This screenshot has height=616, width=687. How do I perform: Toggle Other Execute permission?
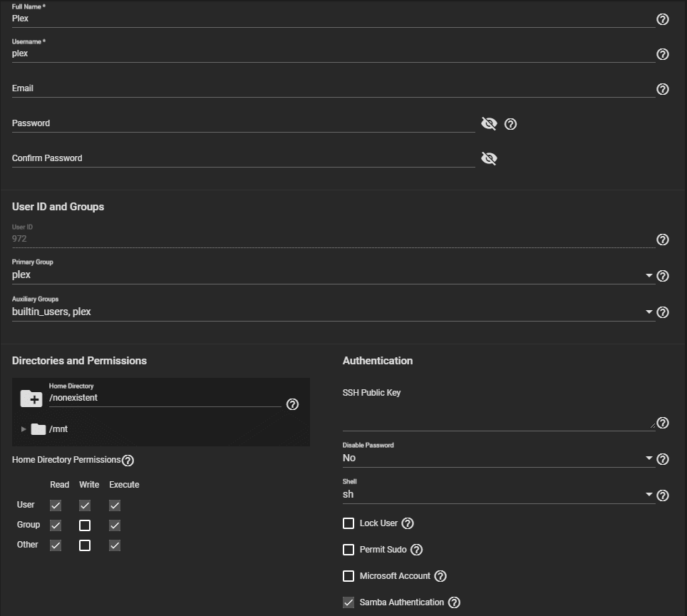(x=115, y=545)
